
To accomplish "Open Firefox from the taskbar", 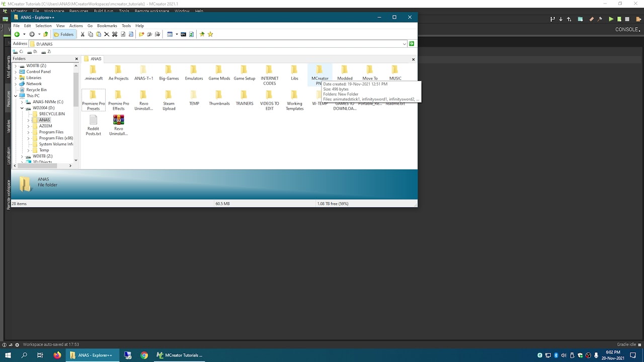I will 57,355.
